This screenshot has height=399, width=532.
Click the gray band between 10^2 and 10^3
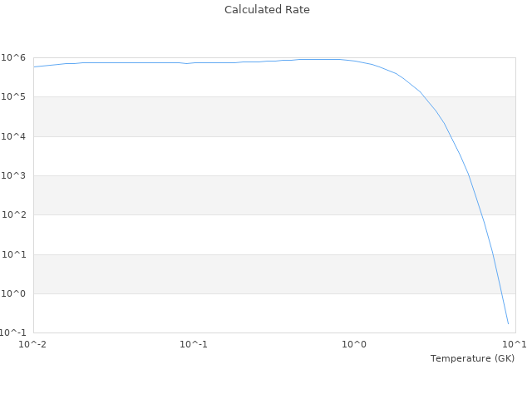click(208, 195)
